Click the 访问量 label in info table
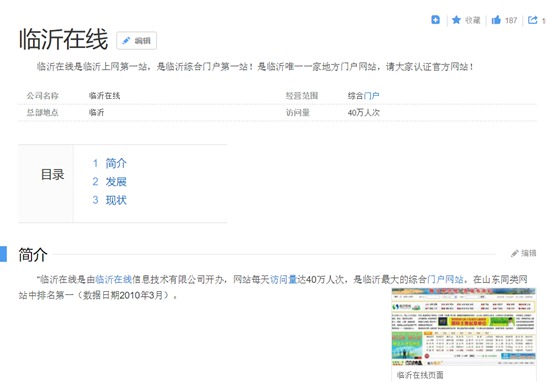The width and height of the screenshot is (546, 382). pos(298,112)
